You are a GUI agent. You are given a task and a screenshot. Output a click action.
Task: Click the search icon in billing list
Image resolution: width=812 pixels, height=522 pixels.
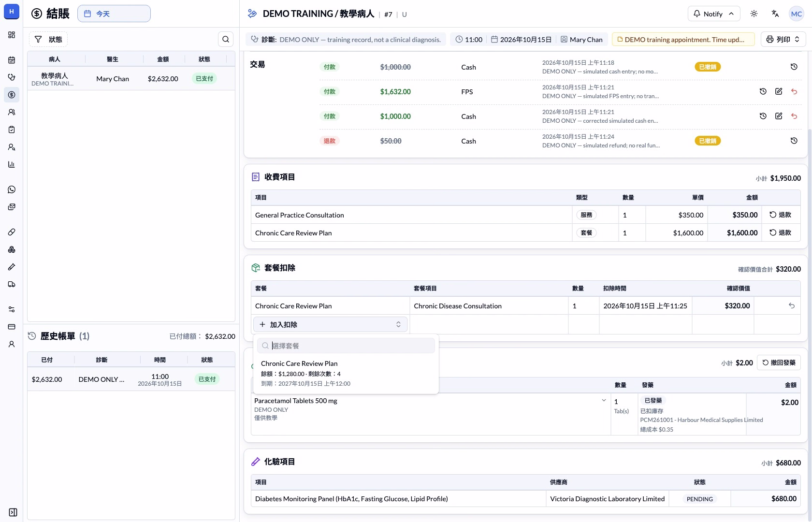coord(226,39)
